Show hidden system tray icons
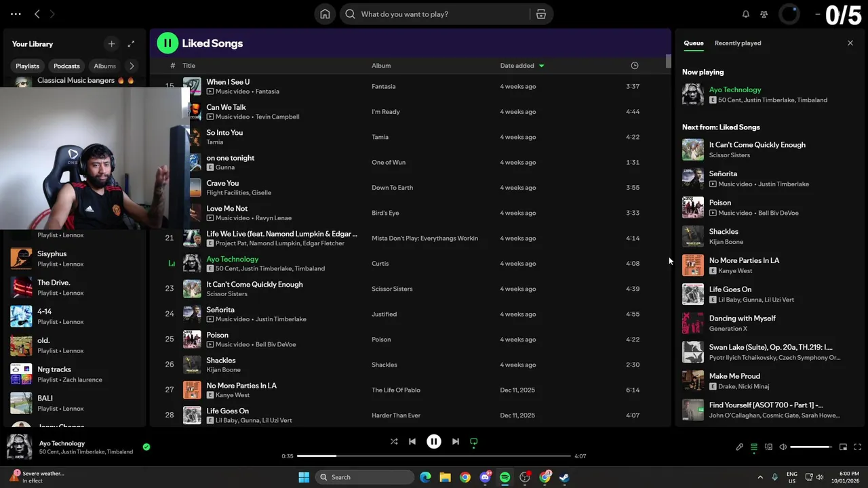Viewport: 868px width, 488px height. point(760,477)
